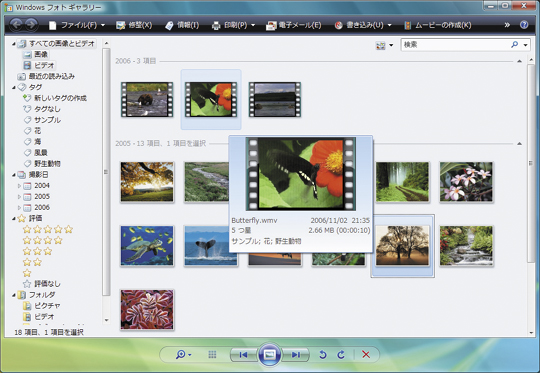540x373 pixels.
Task: Open the zoom magnifier control
Action: (x=183, y=354)
